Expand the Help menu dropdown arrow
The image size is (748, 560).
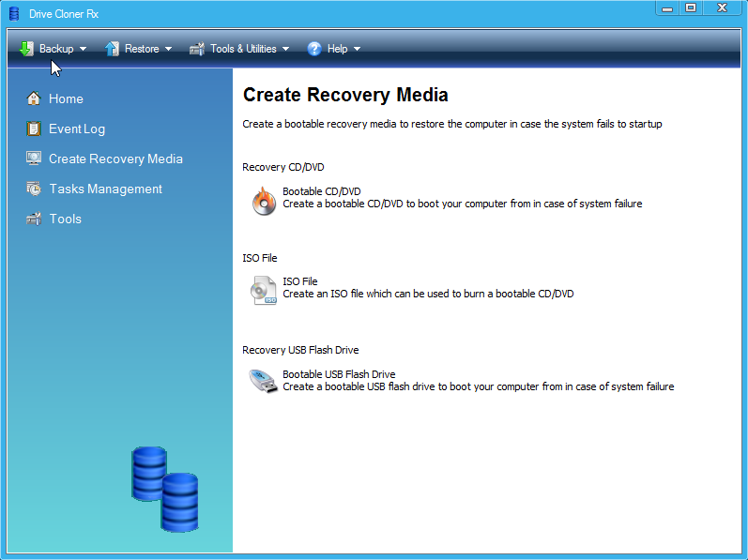pos(357,49)
